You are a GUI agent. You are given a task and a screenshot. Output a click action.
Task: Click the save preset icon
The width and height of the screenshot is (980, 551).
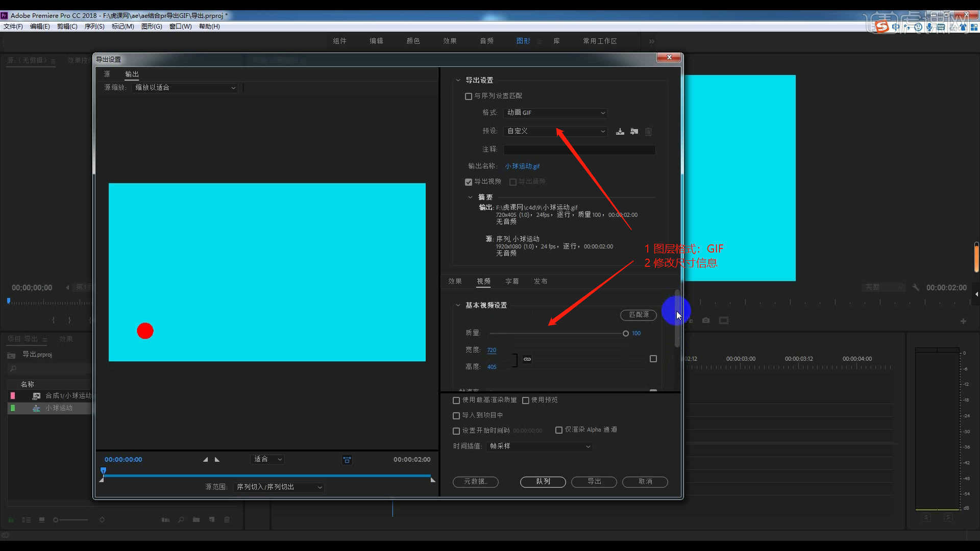pyautogui.click(x=620, y=132)
